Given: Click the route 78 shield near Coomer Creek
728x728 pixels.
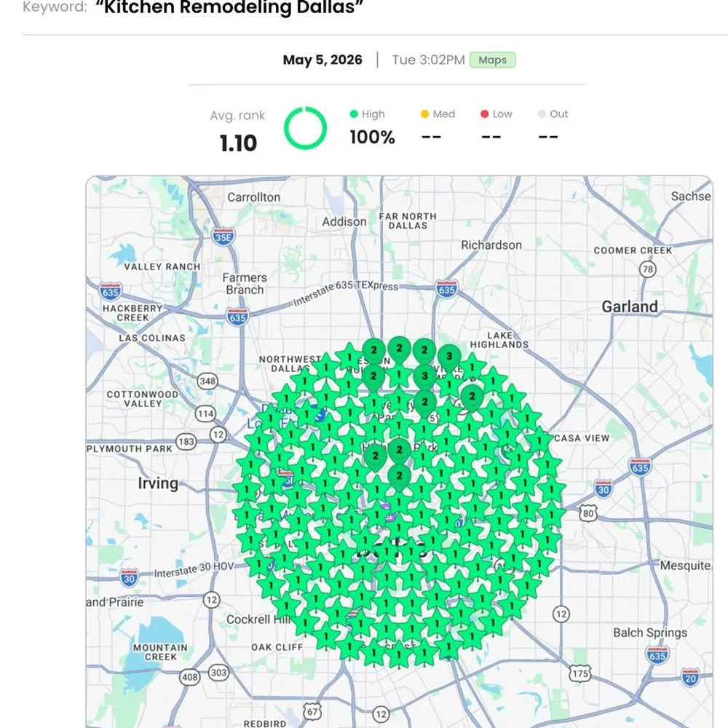Looking at the screenshot, I should 648,269.
